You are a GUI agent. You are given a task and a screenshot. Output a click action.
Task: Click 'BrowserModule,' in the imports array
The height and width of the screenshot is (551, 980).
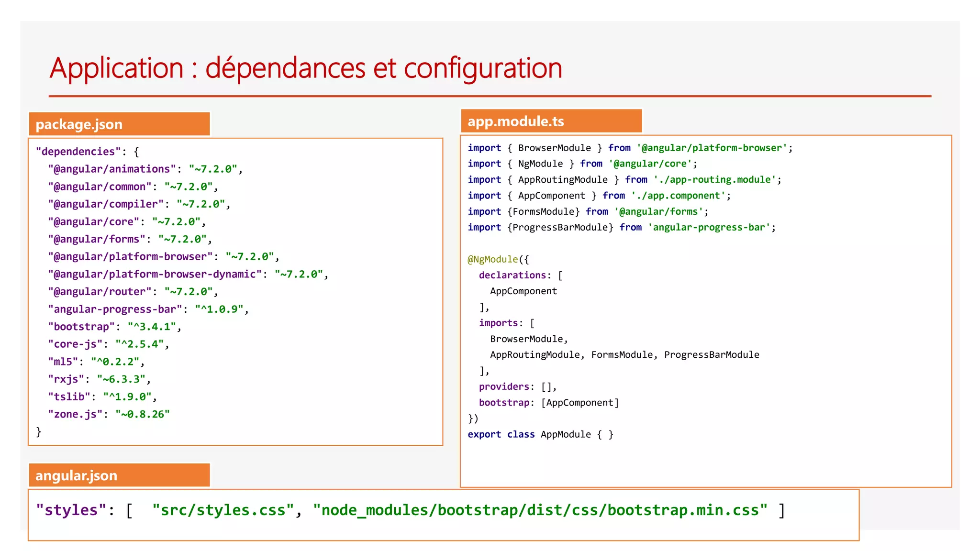coord(529,339)
